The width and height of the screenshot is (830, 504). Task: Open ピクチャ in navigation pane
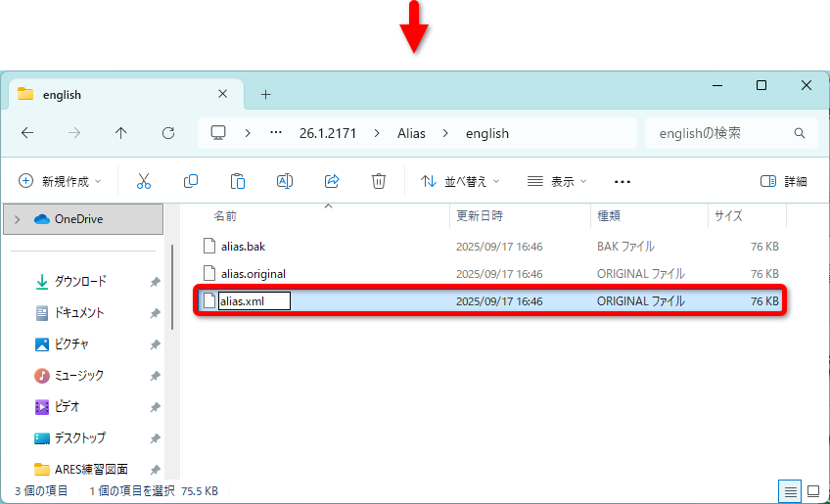point(71,344)
